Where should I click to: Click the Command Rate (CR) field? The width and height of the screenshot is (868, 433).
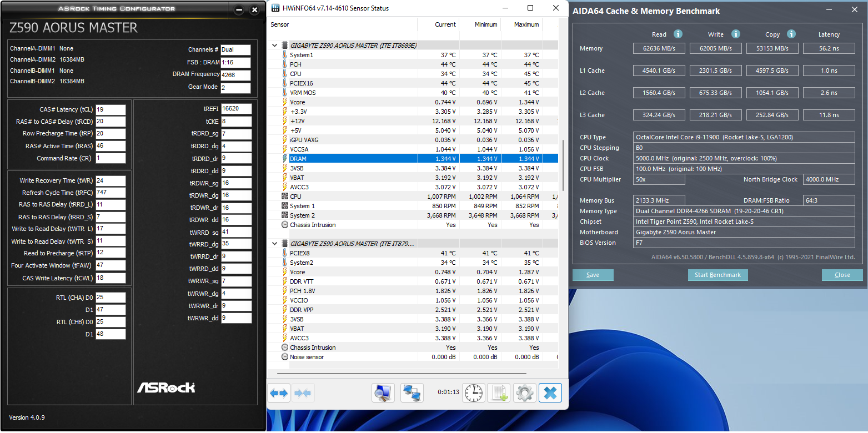point(111,158)
